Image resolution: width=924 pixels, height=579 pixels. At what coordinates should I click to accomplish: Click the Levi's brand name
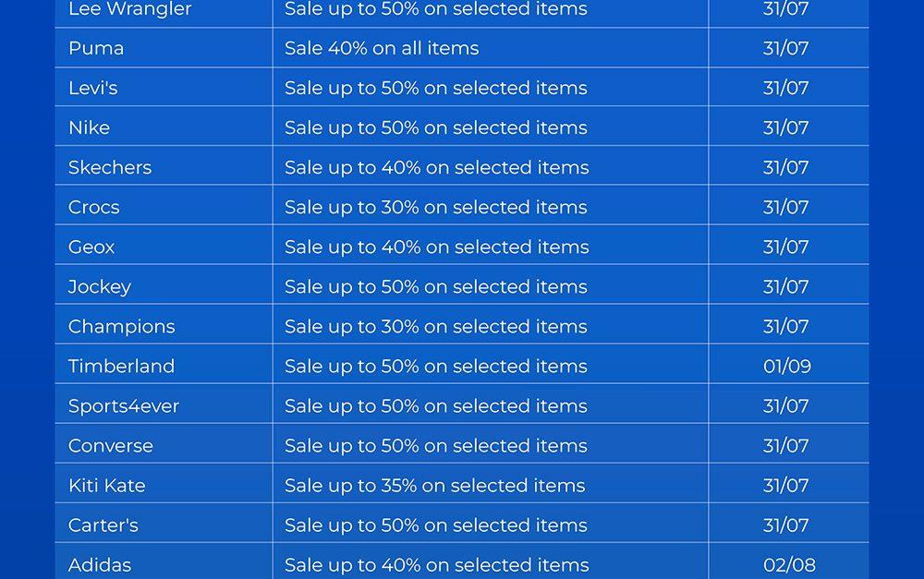click(92, 88)
